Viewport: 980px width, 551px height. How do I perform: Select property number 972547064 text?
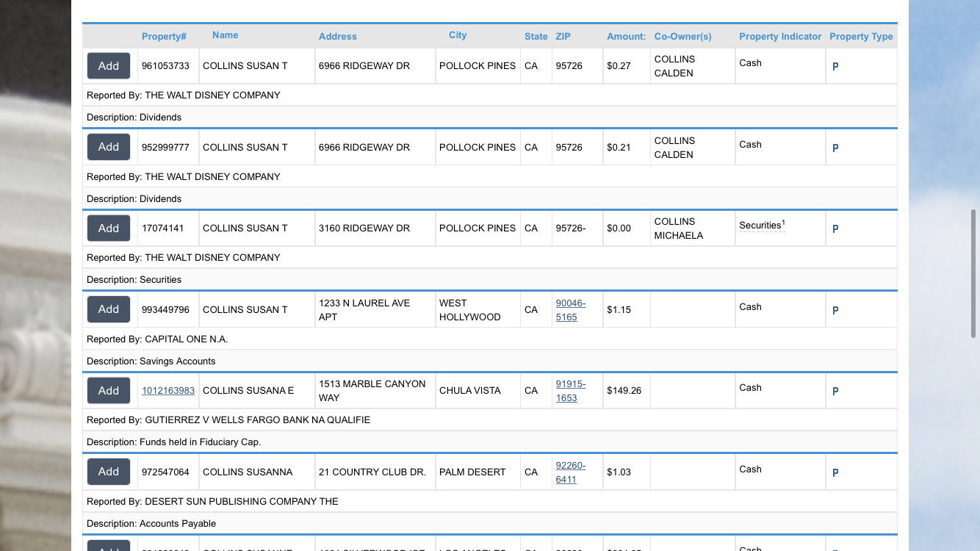[x=165, y=472]
